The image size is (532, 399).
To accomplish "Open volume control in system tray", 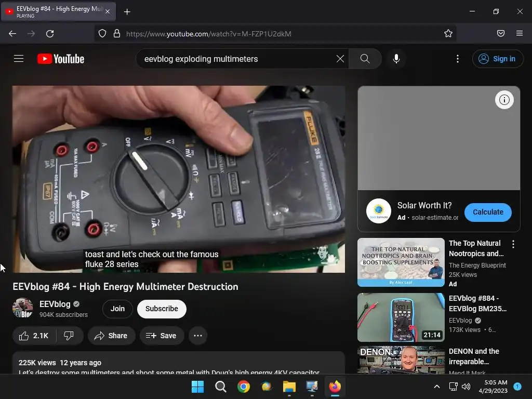I will click(x=466, y=387).
